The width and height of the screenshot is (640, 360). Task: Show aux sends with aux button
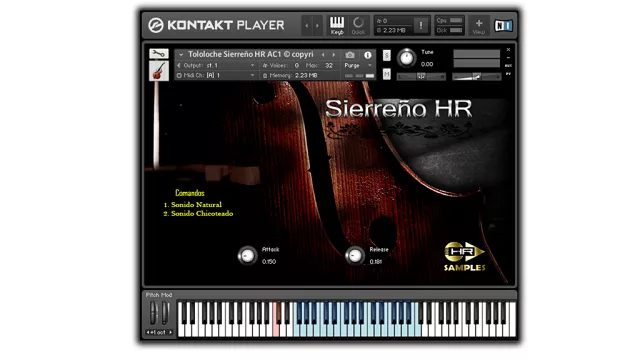pos(508,66)
